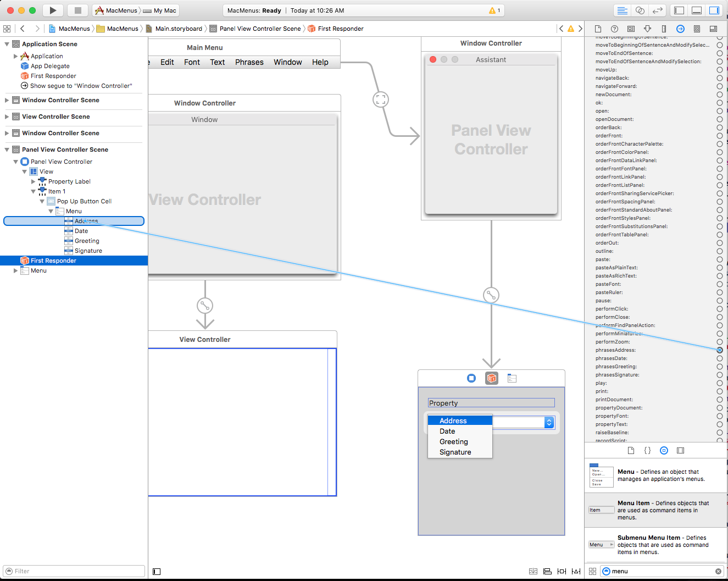Open the File inspector
Image resolution: width=728 pixels, height=581 pixels.
coord(598,29)
